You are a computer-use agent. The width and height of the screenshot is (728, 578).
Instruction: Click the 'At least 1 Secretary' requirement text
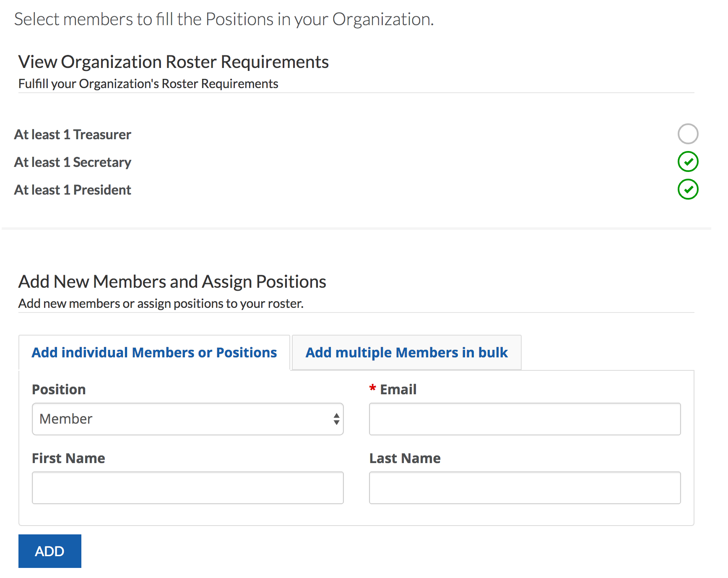73,162
